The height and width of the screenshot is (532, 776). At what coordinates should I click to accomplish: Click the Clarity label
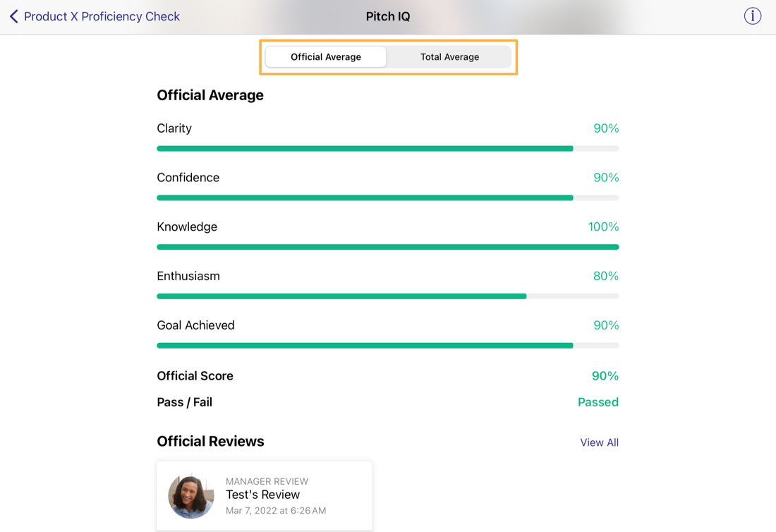tap(174, 128)
